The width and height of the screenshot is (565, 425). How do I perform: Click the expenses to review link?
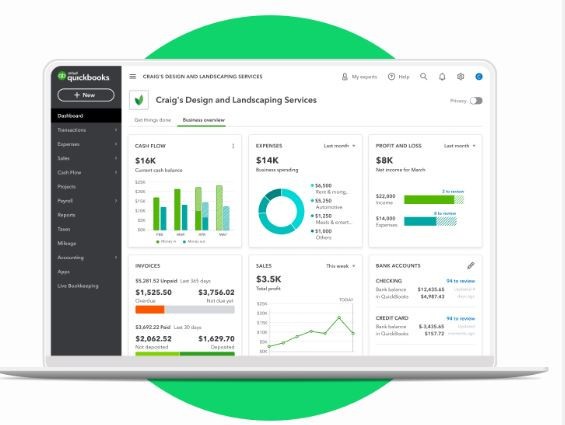[445, 213]
